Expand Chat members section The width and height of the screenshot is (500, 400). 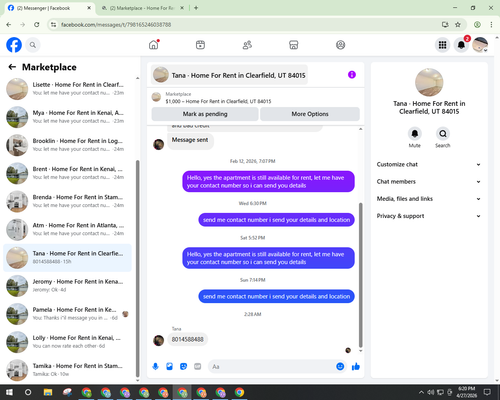pos(429,182)
